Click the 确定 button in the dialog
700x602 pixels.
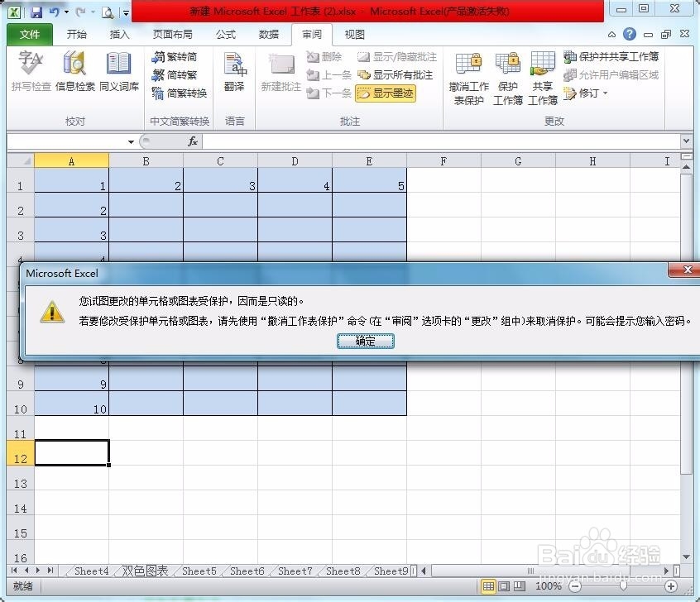coord(365,341)
